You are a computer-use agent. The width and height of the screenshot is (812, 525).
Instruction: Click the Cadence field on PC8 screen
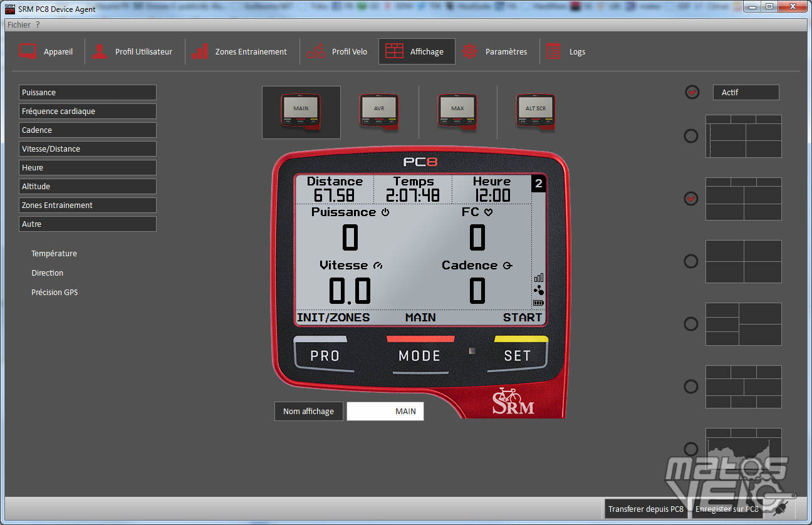[x=477, y=283]
